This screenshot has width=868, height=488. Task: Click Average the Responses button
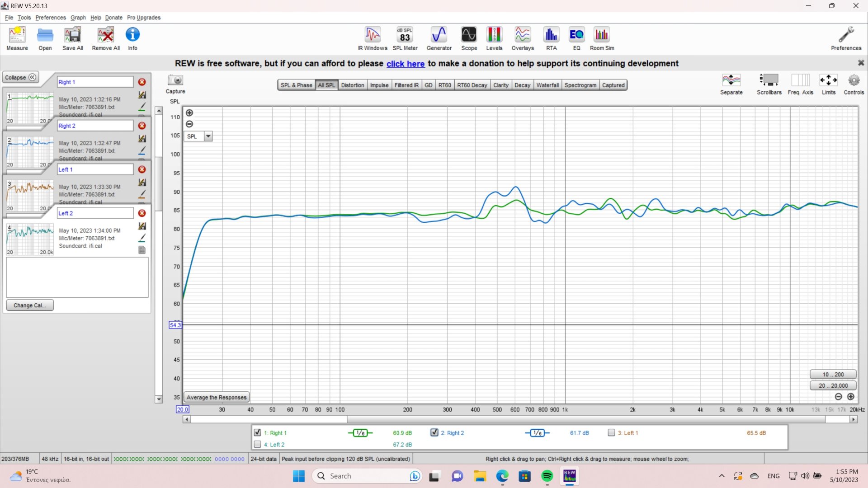217,397
